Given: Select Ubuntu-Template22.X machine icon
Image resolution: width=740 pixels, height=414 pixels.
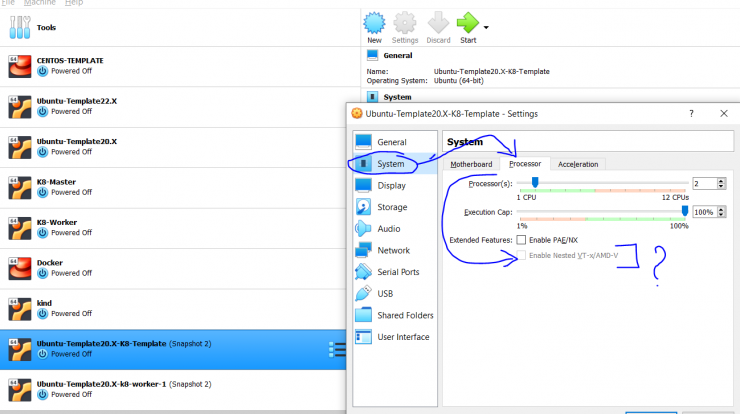Looking at the screenshot, I should (20, 107).
